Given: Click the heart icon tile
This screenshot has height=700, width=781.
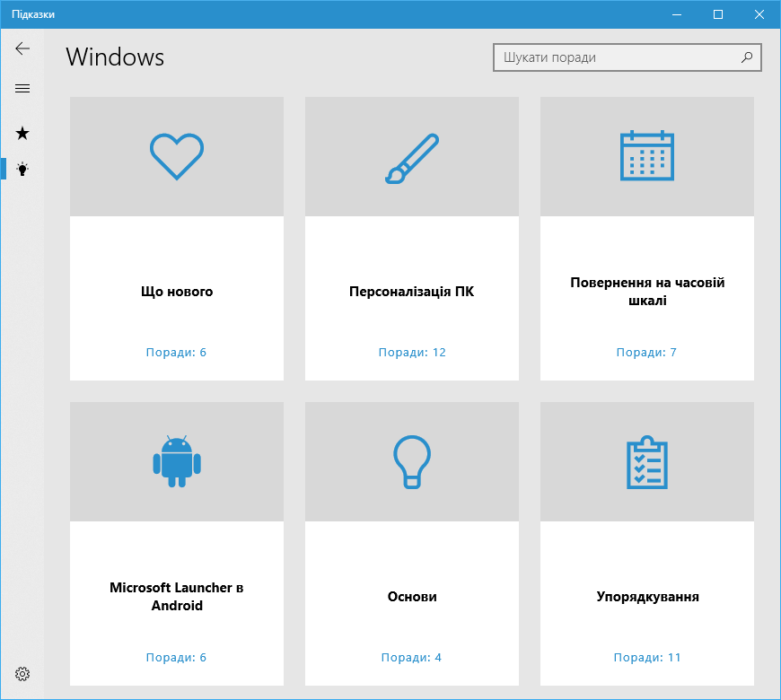Looking at the screenshot, I should (177, 156).
